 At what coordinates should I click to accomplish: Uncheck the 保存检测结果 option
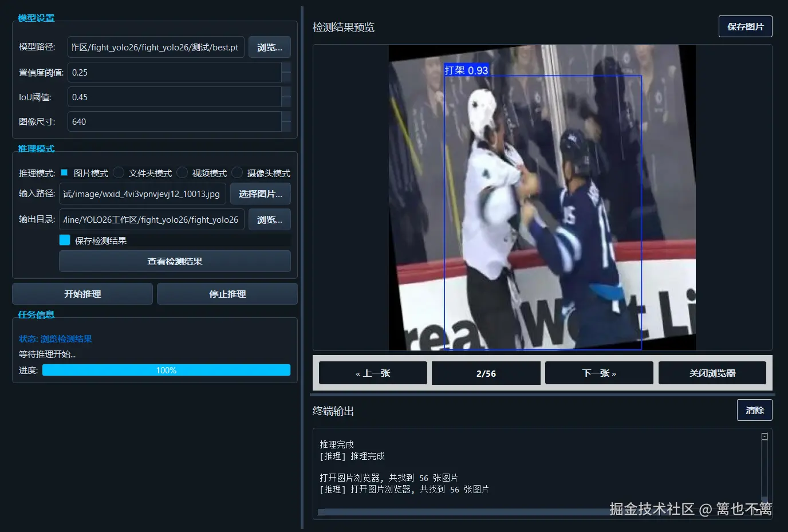pyautogui.click(x=64, y=240)
